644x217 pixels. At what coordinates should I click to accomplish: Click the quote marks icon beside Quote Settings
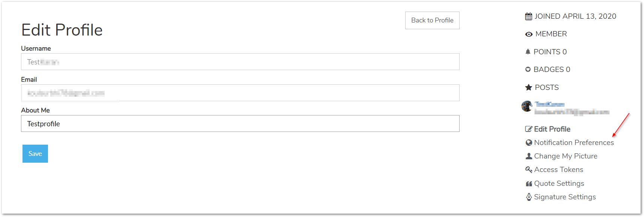529,184
